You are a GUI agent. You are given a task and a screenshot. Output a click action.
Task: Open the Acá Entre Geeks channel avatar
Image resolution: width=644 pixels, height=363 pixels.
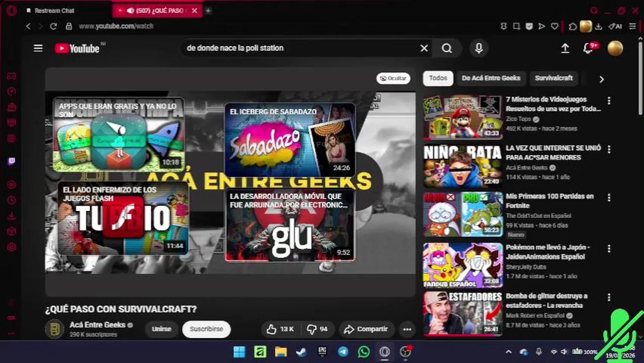point(54,329)
